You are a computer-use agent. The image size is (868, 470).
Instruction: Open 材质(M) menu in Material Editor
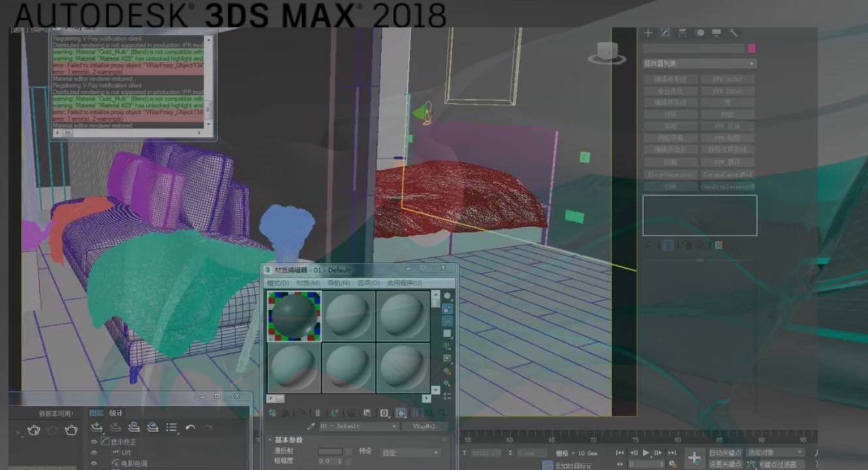[308, 283]
